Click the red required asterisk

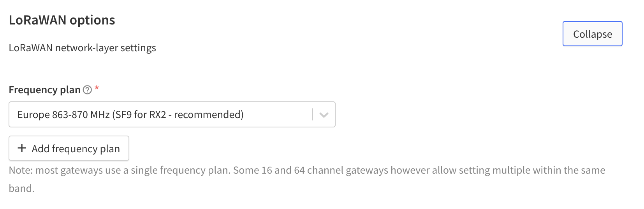97,89
